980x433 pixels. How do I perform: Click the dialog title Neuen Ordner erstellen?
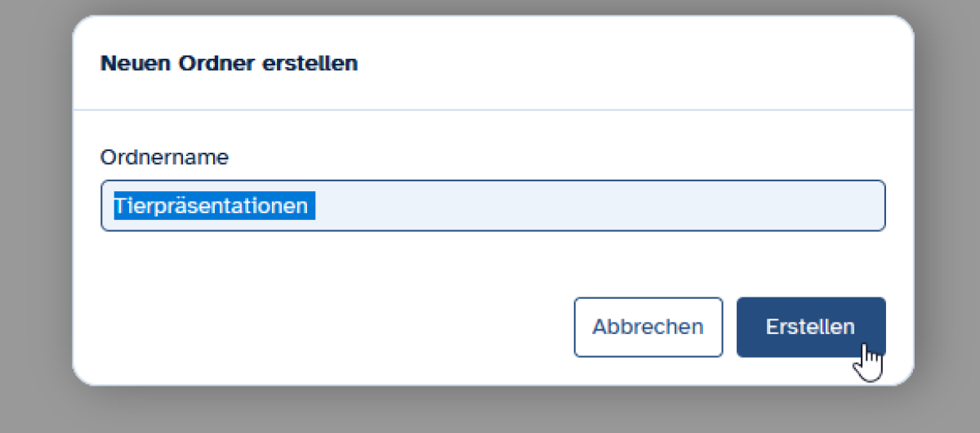click(x=229, y=63)
